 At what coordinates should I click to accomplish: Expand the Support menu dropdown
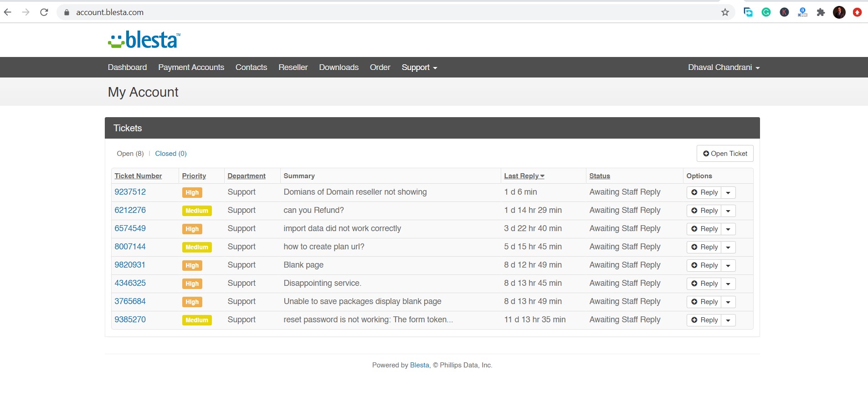[419, 67]
